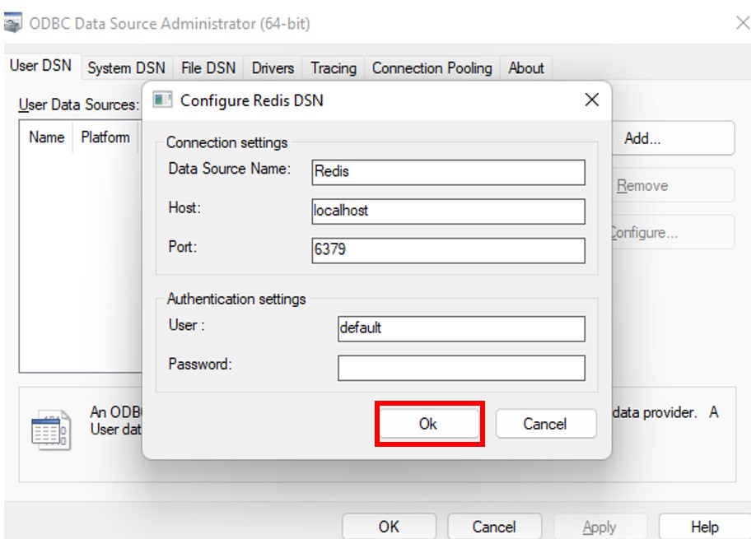Click the Platform column header

tap(105, 137)
